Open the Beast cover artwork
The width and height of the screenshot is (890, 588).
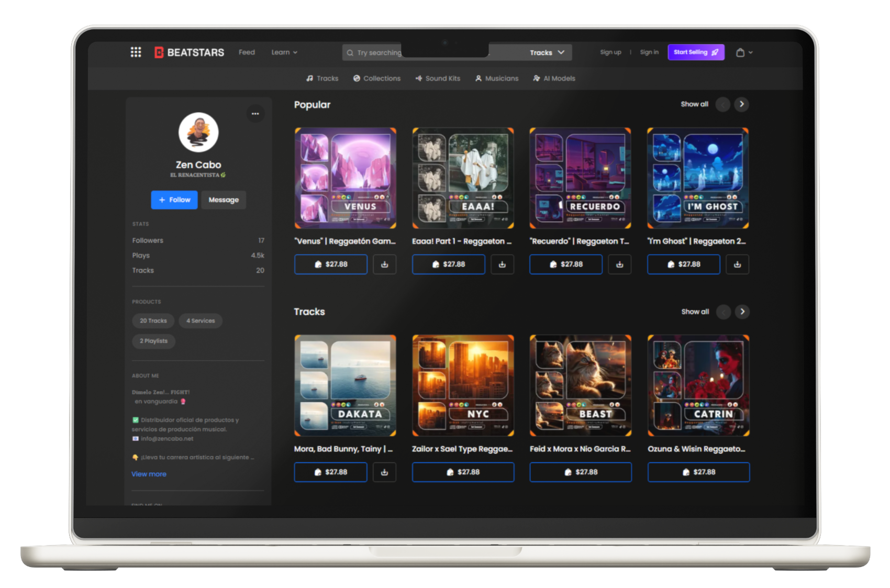pos(581,385)
